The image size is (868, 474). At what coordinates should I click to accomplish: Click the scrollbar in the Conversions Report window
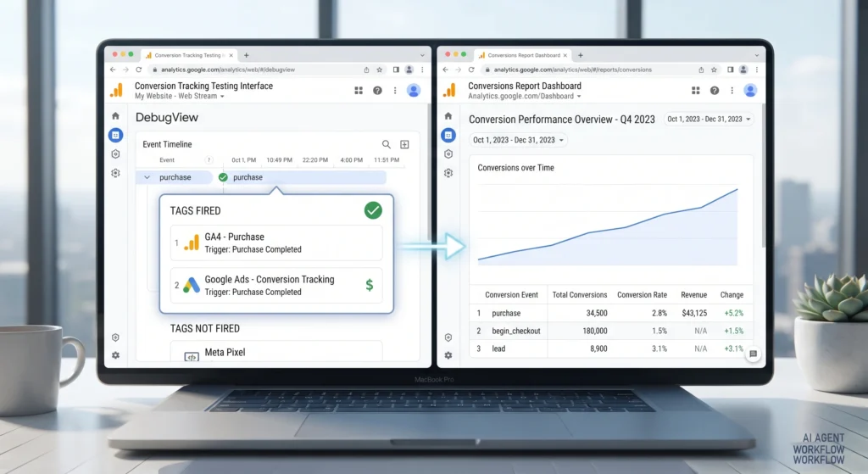[764, 177]
